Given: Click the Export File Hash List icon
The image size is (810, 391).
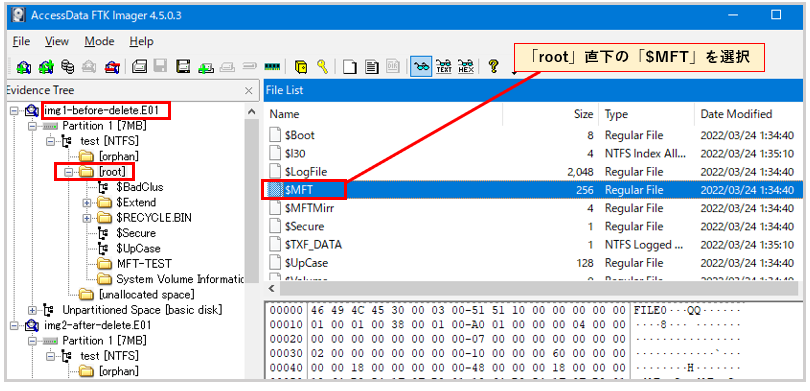Looking at the screenshot, I should 371,67.
